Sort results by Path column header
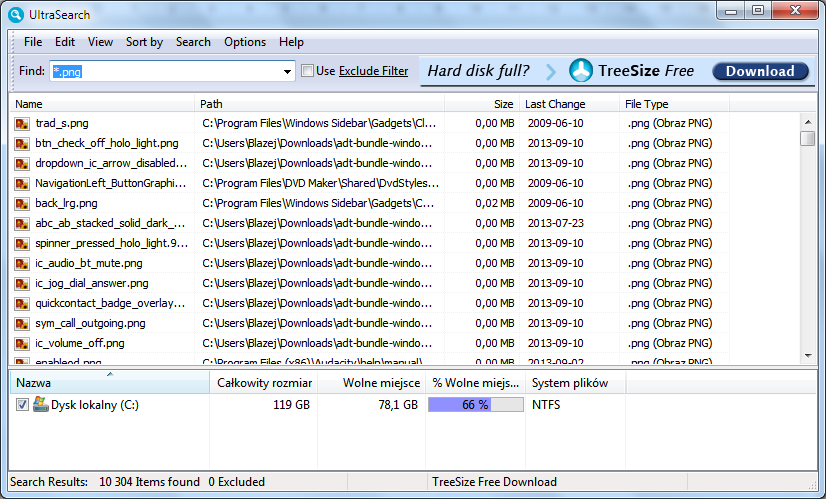 click(320, 104)
